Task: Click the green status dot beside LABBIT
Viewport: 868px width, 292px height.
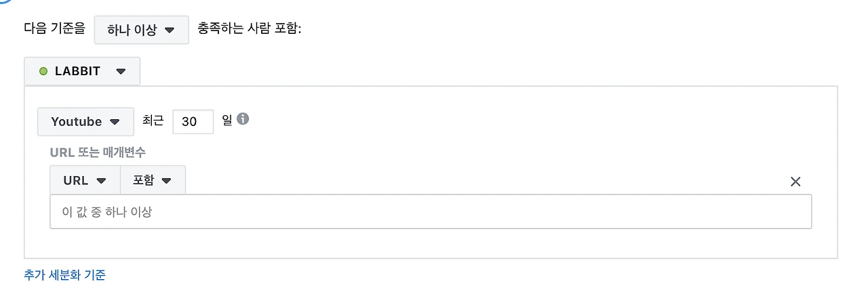Action: (x=43, y=71)
